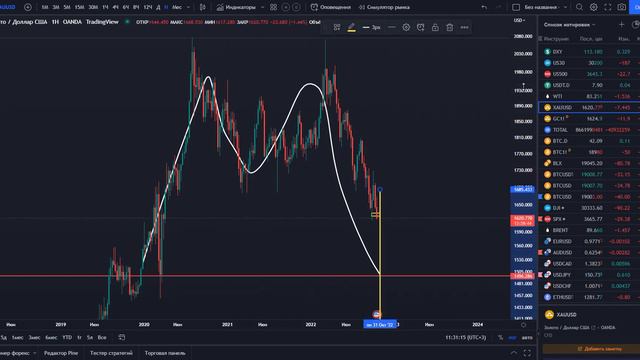
Task: Toggle лог logarithmic scale
Action: coord(512,338)
